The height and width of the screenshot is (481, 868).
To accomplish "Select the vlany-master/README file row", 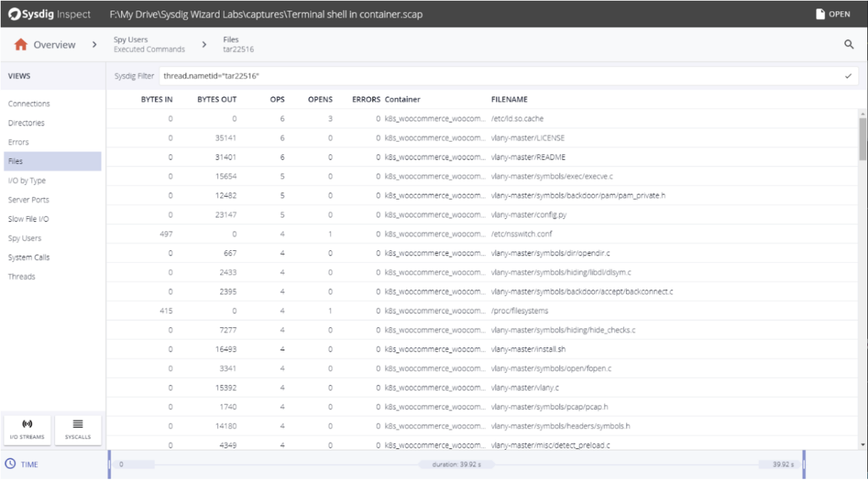I will point(481,157).
